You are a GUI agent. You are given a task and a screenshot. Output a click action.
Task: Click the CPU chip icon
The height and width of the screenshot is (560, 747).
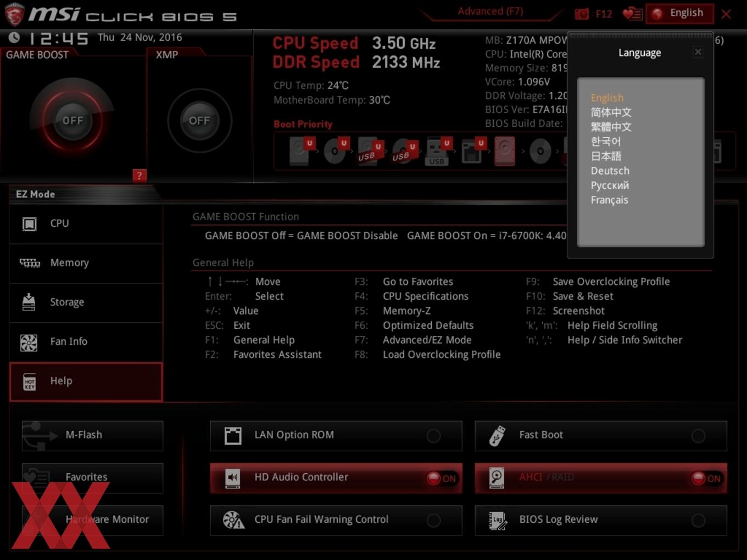[29, 223]
